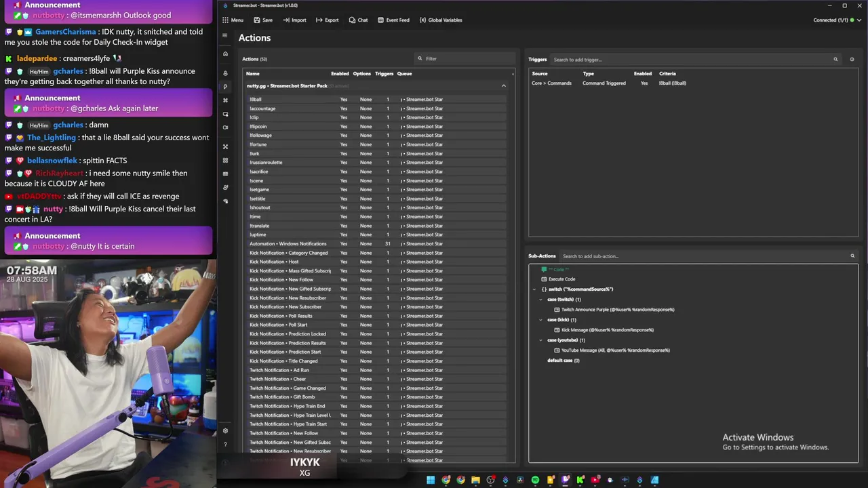
Task: Select the !shoutout action row
Action: [376, 207]
